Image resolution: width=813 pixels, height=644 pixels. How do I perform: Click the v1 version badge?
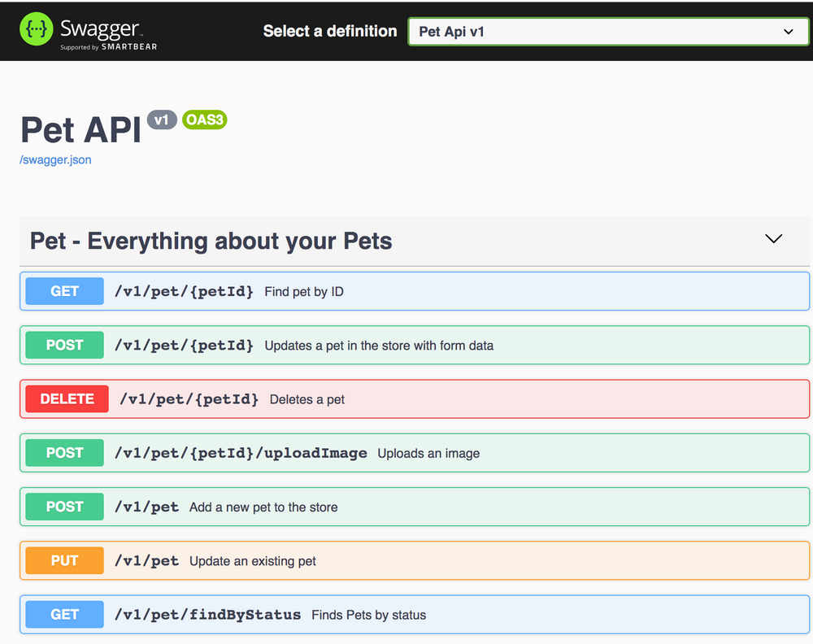162,120
